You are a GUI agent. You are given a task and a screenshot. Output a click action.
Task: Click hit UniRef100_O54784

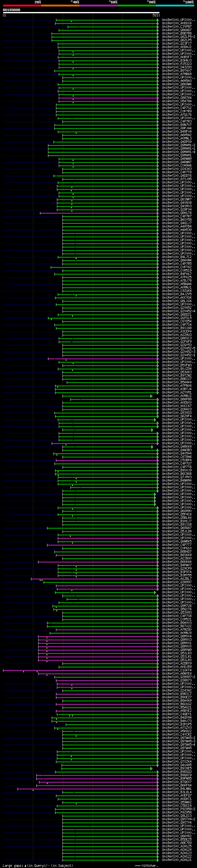pyautogui.click(x=177, y=101)
